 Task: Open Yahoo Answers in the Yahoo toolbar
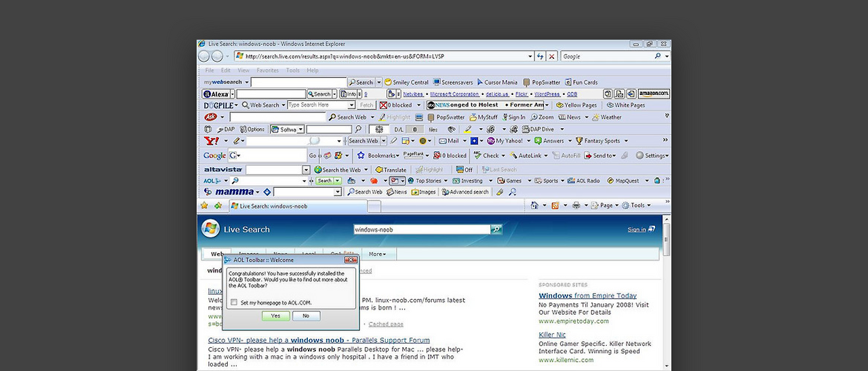coord(551,141)
